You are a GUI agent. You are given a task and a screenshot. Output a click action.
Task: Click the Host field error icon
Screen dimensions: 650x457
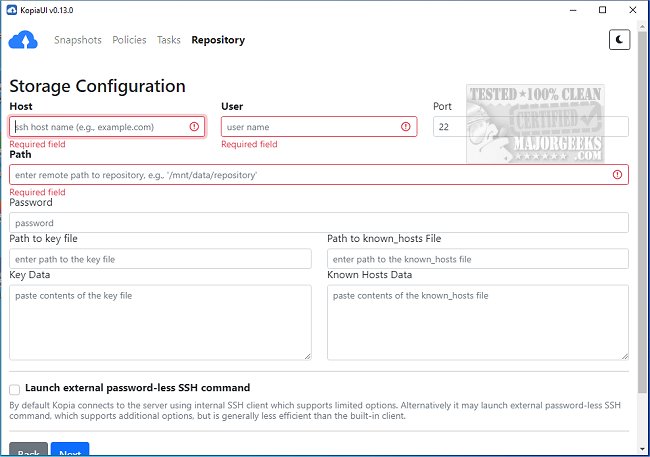[194, 127]
